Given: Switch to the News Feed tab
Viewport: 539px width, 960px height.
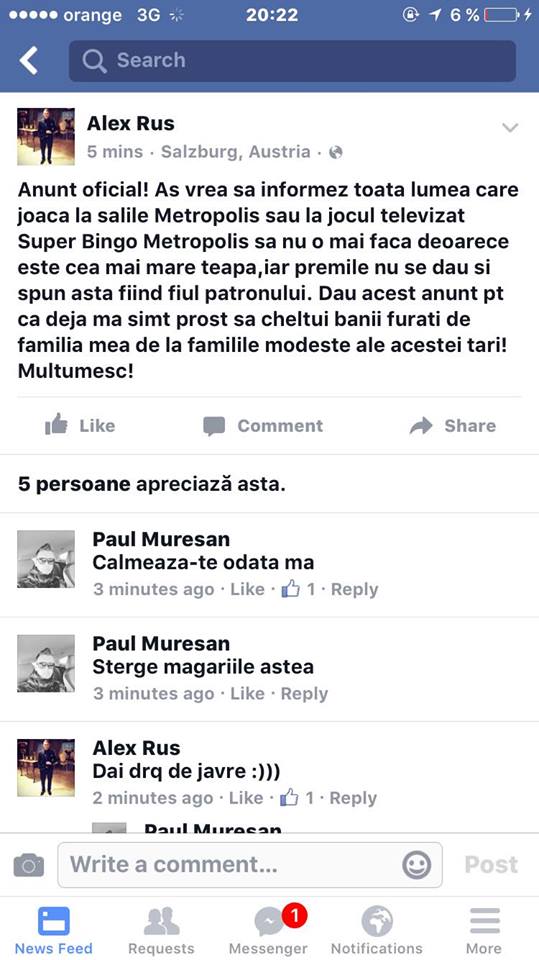Looking at the screenshot, I should coord(54,930).
